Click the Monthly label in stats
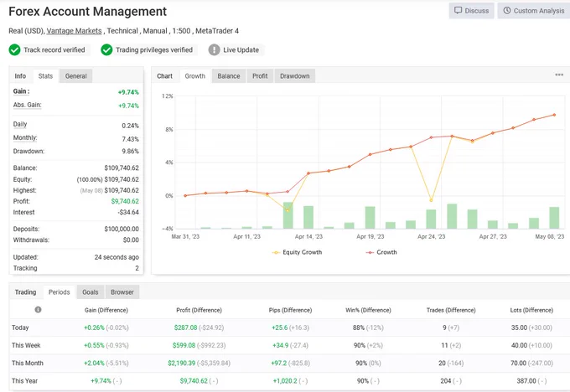Screen dimensions: 570x392 pyautogui.click(x=25, y=137)
